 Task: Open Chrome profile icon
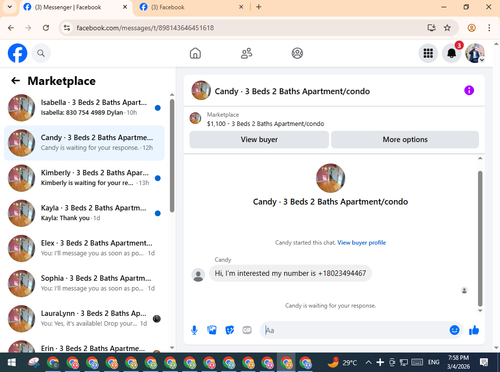tap(471, 28)
